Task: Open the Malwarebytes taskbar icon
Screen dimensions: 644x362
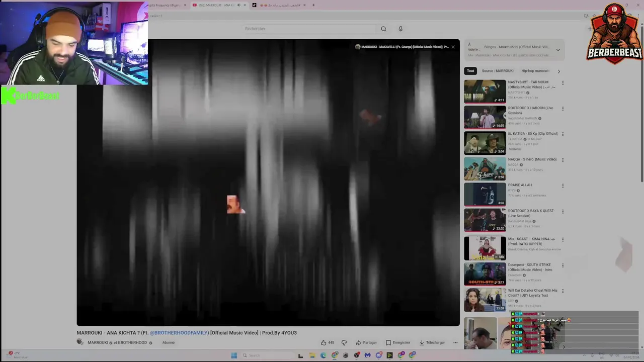Action: 368,355
